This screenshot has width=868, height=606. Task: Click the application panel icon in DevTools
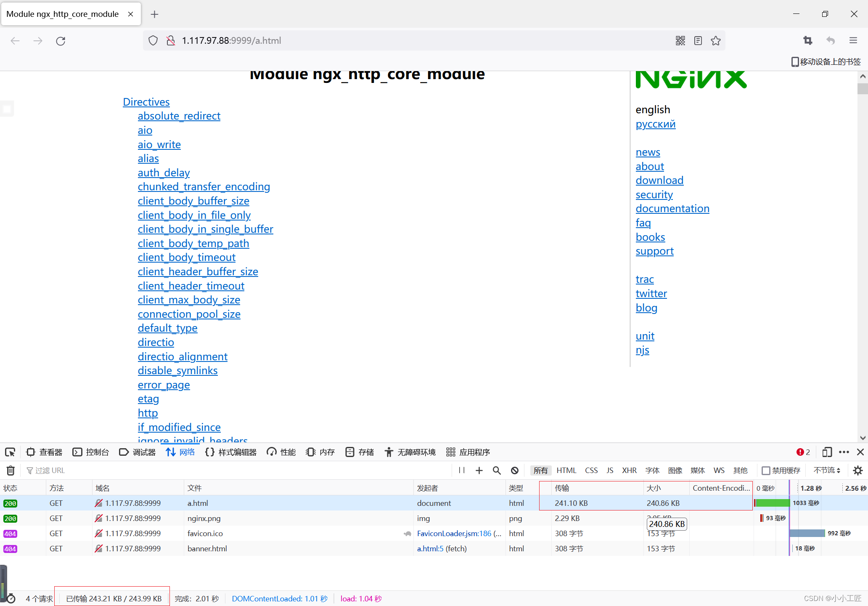coord(453,452)
